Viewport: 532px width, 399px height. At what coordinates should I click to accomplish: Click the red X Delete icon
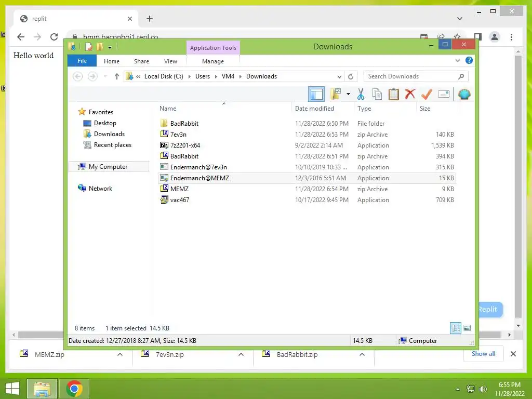click(x=410, y=94)
